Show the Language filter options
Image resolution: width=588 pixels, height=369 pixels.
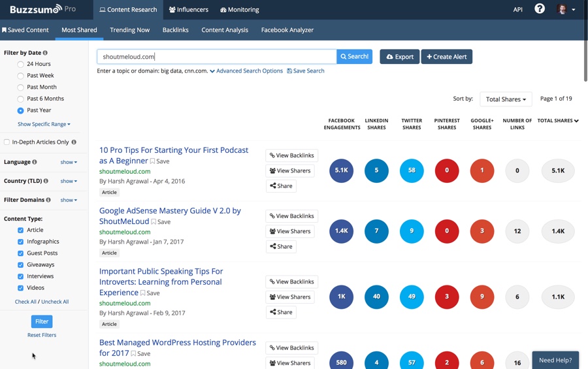(x=69, y=162)
